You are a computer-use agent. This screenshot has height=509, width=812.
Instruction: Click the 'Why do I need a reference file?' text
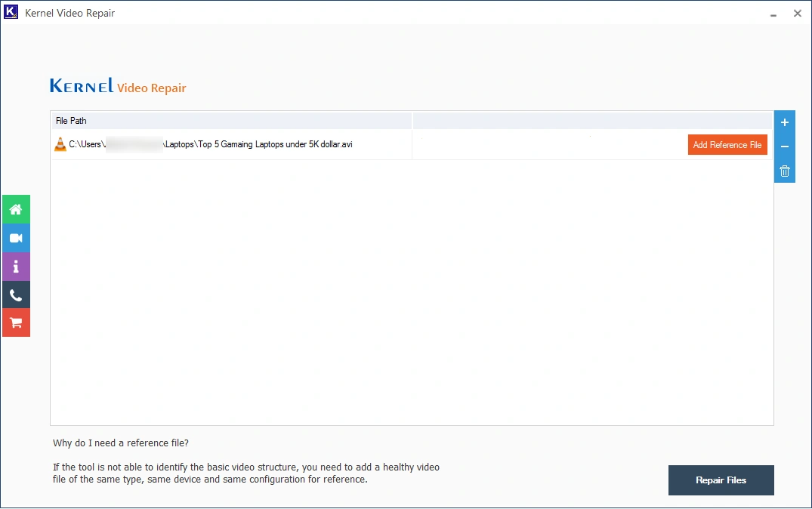pos(121,443)
